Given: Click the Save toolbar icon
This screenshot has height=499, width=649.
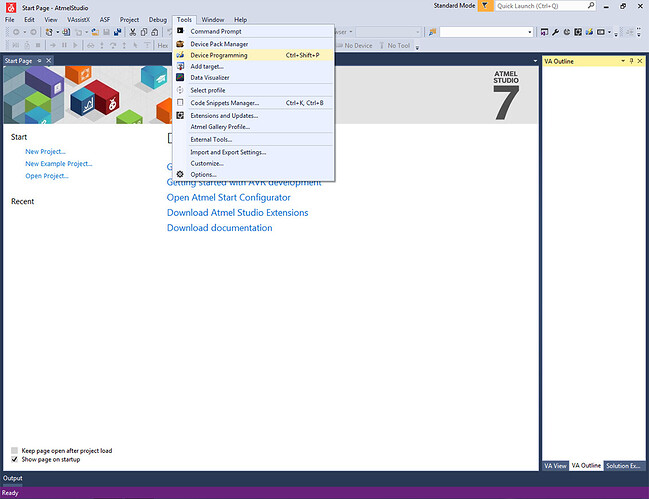Looking at the screenshot, I should [x=106, y=32].
